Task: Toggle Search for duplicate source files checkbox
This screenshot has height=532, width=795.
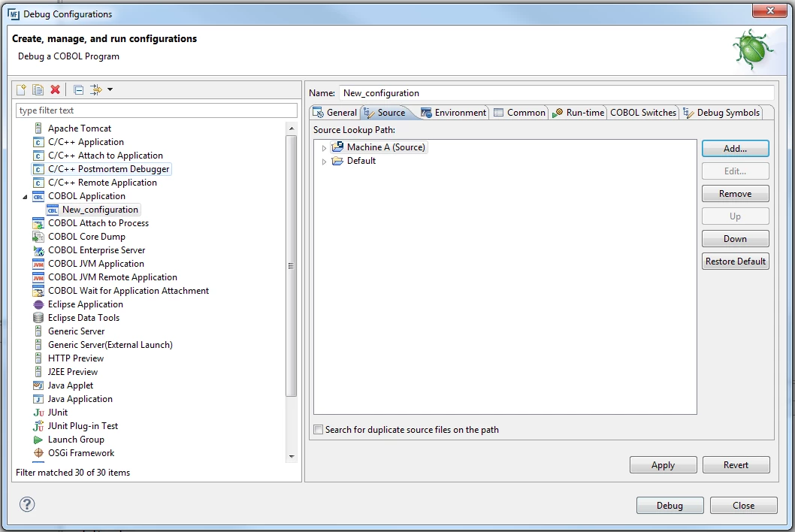Action: 319,430
